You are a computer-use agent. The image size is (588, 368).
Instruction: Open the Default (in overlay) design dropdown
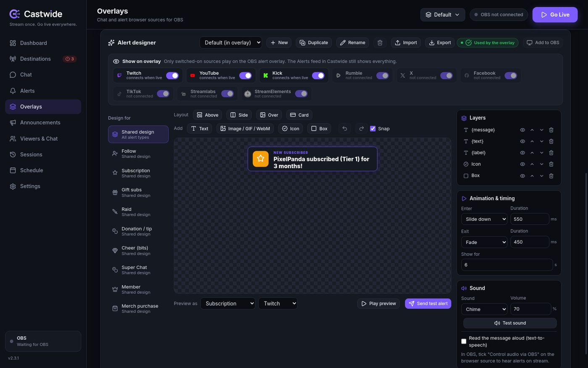pyautogui.click(x=231, y=42)
